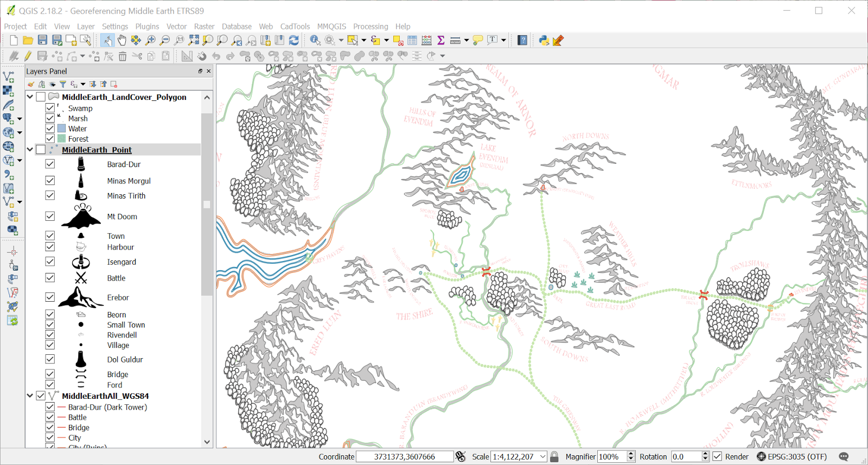Uncheck the Forest category
This screenshot has width=868, height=465.
[50, 139]
